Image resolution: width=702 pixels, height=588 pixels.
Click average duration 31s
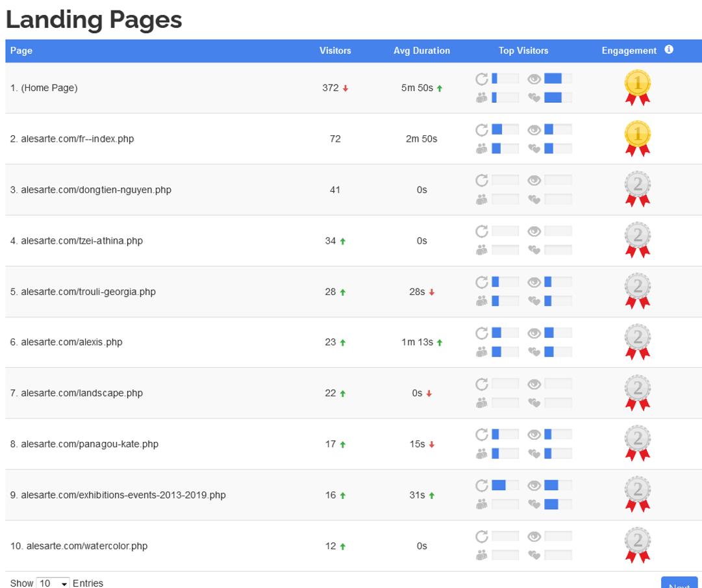(x=417, y=495)
